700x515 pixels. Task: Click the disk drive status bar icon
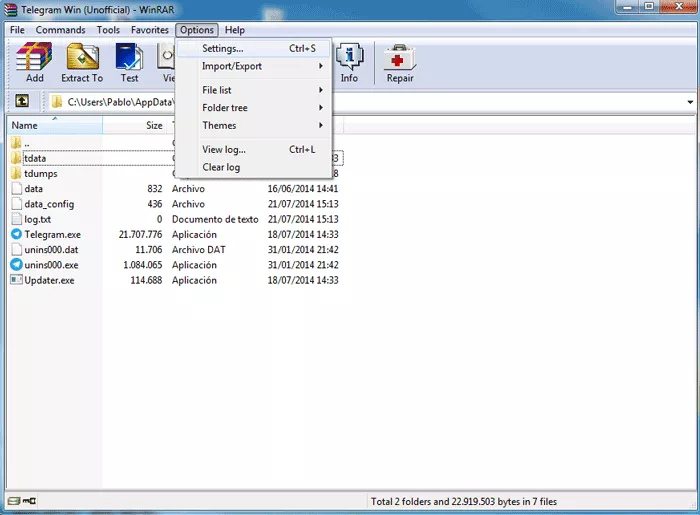pos(14,501)
